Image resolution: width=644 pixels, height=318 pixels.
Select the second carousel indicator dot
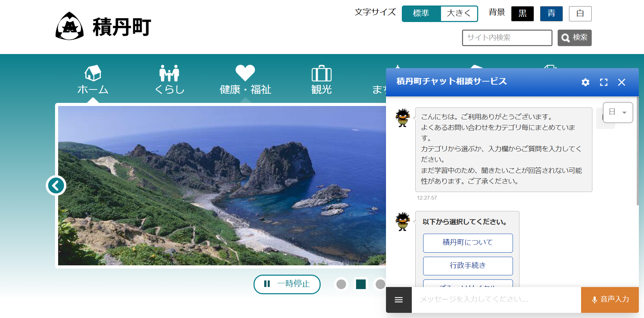[361, 284]
